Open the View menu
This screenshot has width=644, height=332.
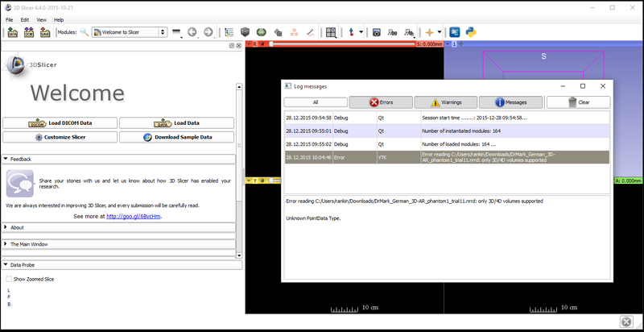tap(41, 19)
